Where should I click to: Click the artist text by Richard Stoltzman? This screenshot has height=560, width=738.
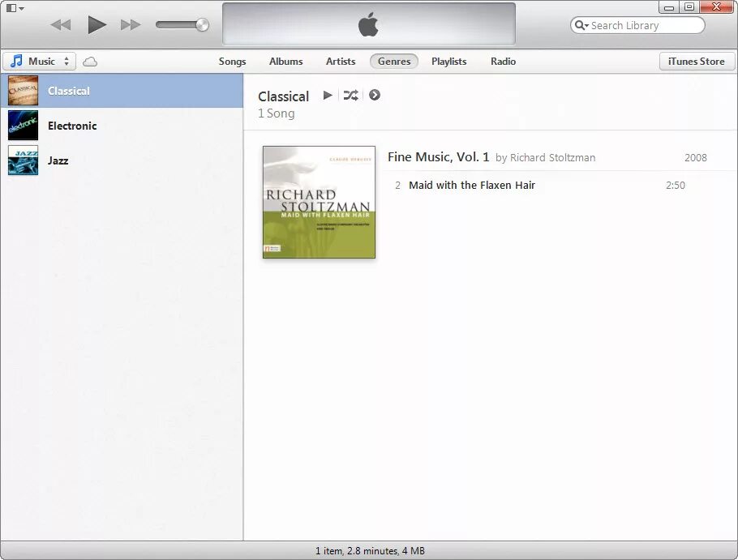546,158
